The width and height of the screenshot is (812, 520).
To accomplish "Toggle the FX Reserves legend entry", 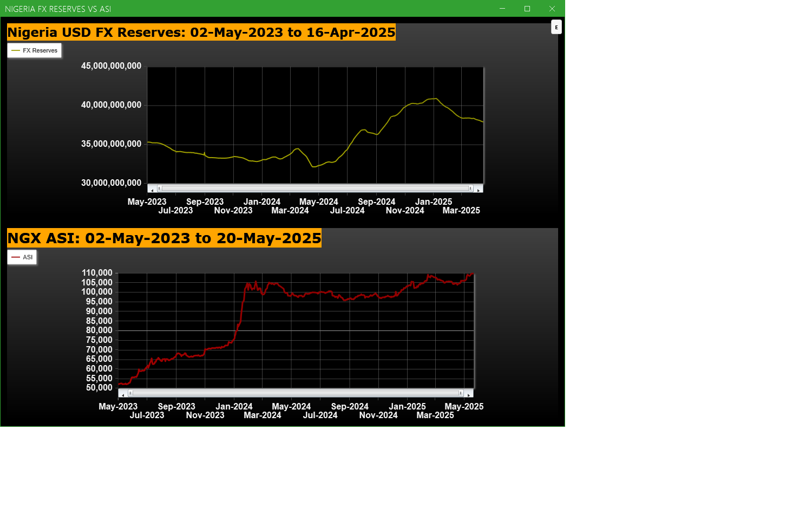I will coord(35,50).
